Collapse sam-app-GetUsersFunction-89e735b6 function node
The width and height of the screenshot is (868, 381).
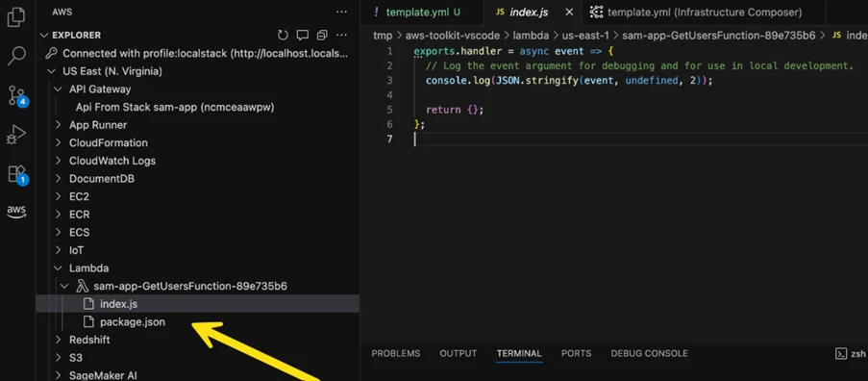64,287
